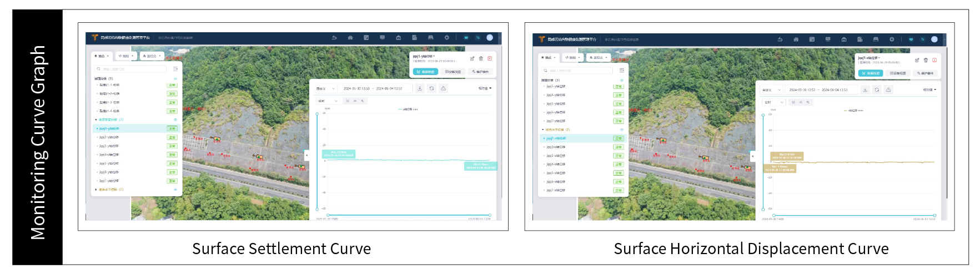Select highlighted teal data view tab on jqsj1-y轴位移 card

425,72
